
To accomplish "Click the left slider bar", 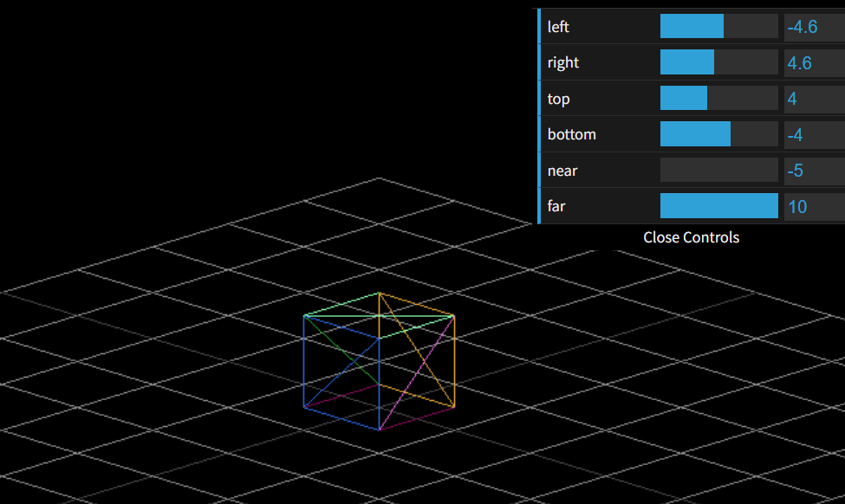I will (718, 26).
